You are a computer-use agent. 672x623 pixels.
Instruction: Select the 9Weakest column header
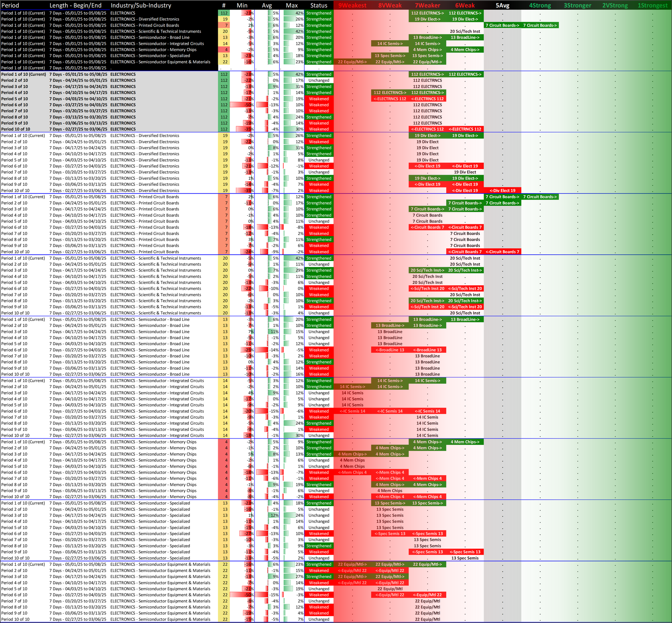pyautogui.click(x=352, y=5)
